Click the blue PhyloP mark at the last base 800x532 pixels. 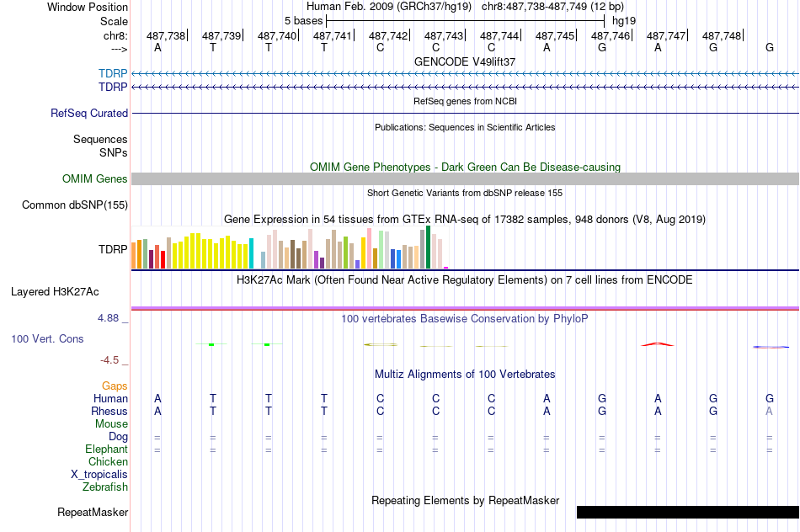tap(771, 347)
